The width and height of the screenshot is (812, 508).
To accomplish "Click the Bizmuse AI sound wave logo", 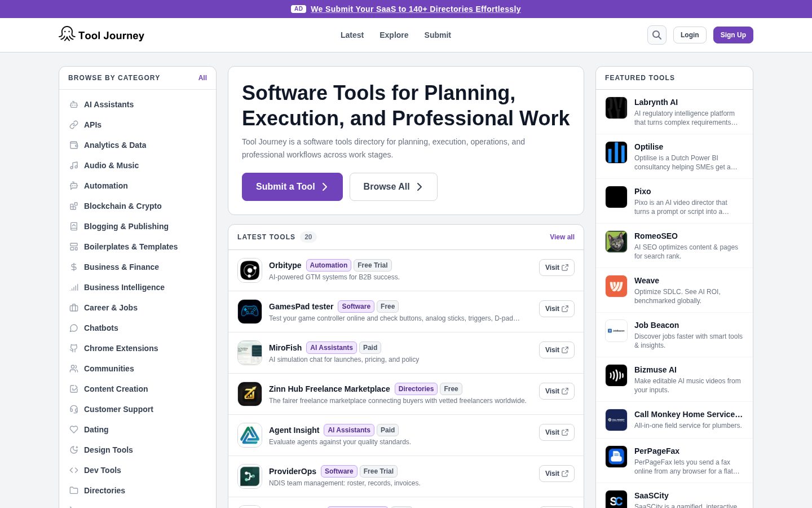I will click(616, 375).
